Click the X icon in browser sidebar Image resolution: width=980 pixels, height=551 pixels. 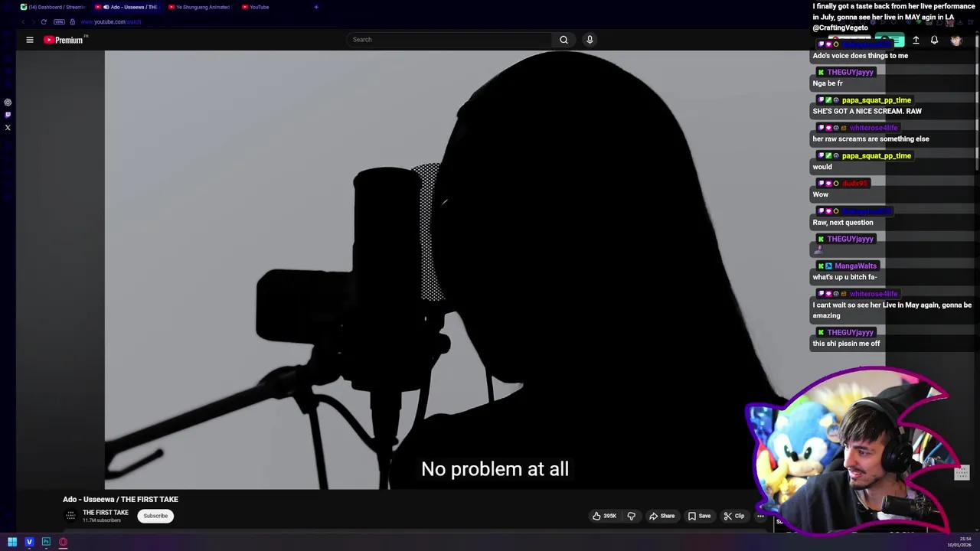tap(8, 127)
